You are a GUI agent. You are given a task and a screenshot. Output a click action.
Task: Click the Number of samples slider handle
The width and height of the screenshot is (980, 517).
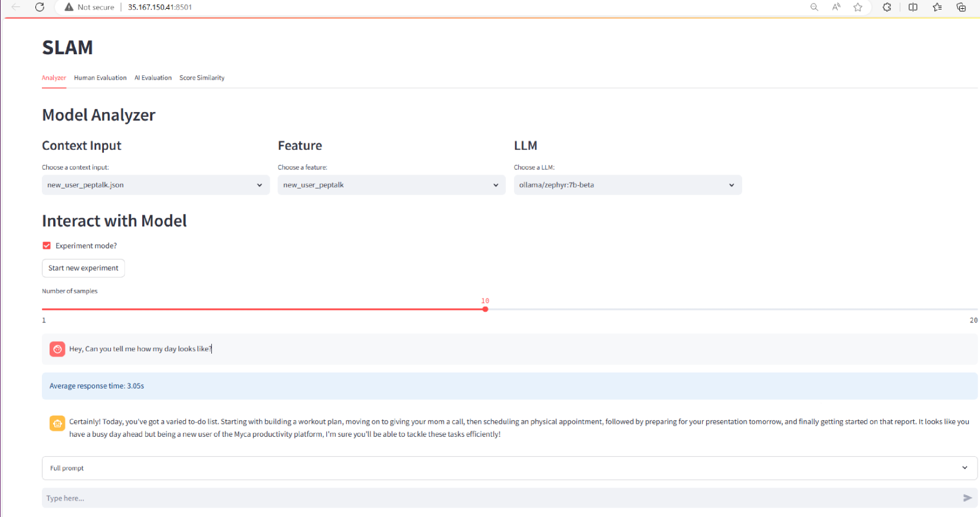(x=485, y=309)
